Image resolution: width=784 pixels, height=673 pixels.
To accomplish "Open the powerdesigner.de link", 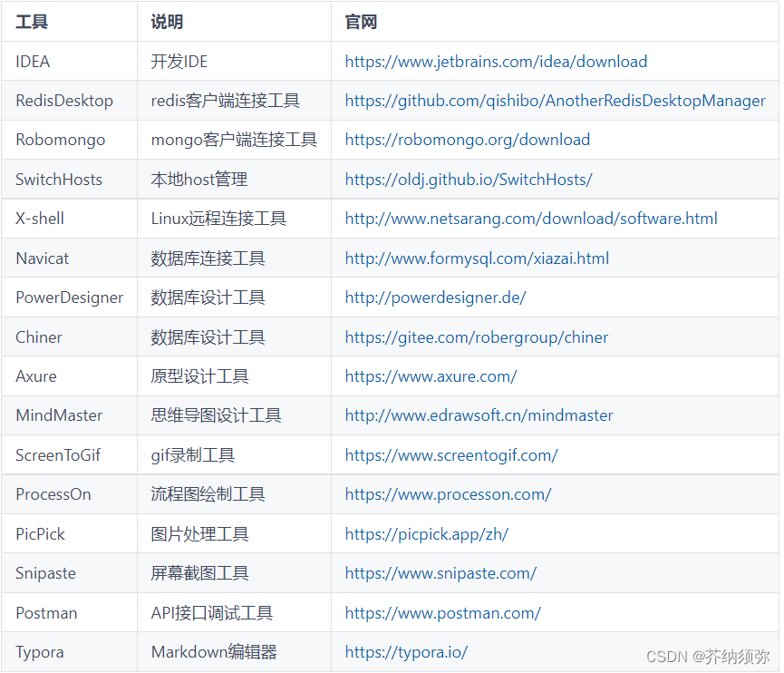I will pos(435,297).
